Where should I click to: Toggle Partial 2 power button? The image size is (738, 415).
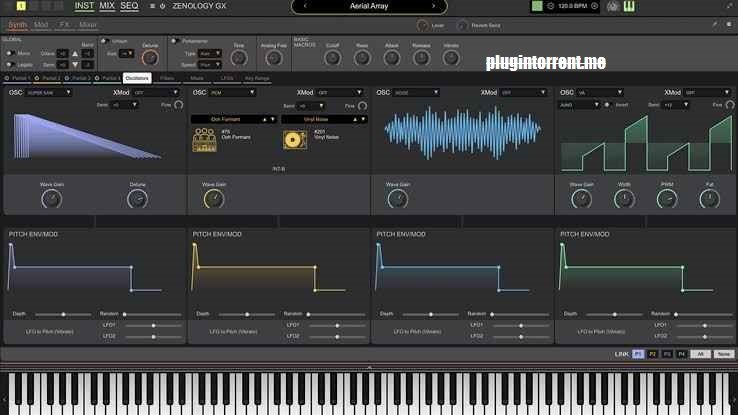37,78
